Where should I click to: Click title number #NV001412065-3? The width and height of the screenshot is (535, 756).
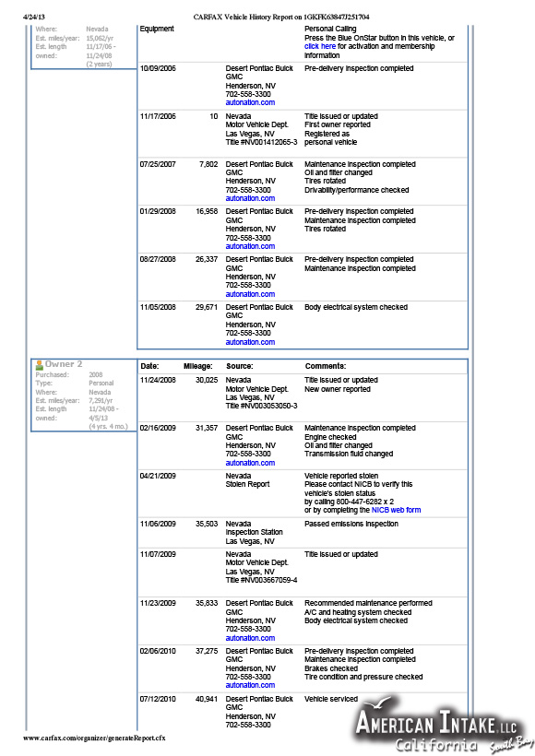[x=268, y=142]
